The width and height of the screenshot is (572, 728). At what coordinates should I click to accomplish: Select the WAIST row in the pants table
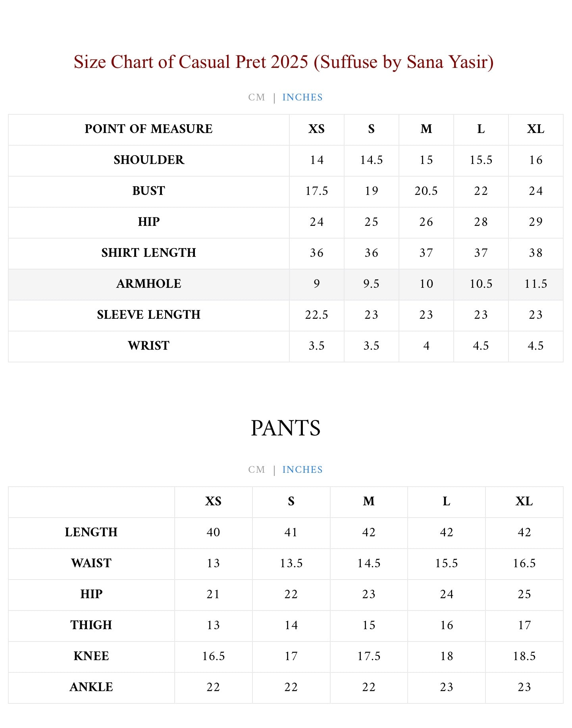91,563
